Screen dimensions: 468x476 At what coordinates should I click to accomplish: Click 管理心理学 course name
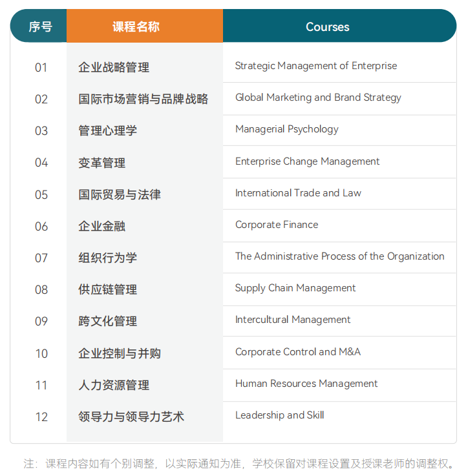click(107, 131)
